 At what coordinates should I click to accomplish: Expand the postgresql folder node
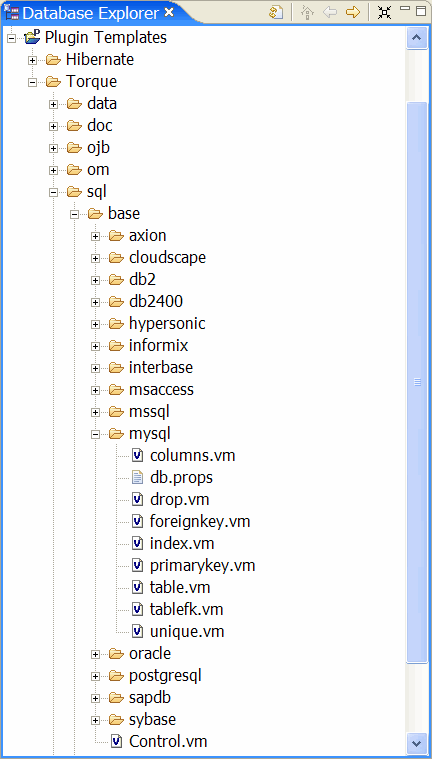coord(95,676)
